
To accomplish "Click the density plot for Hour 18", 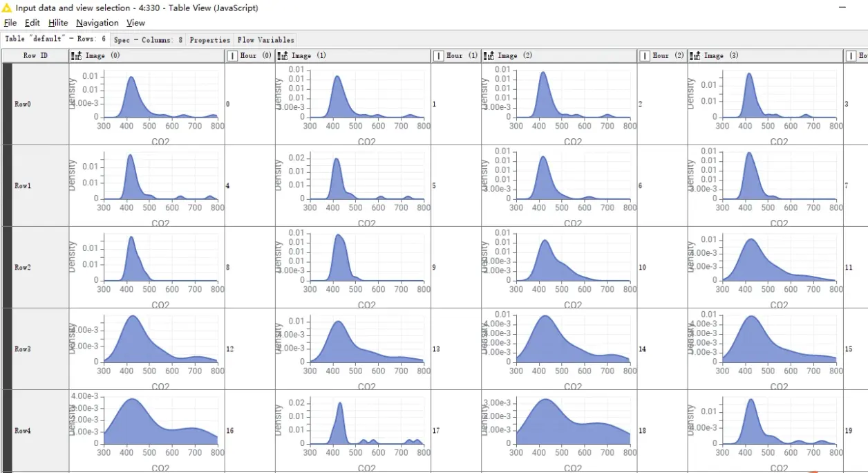I will coord(559,430).
